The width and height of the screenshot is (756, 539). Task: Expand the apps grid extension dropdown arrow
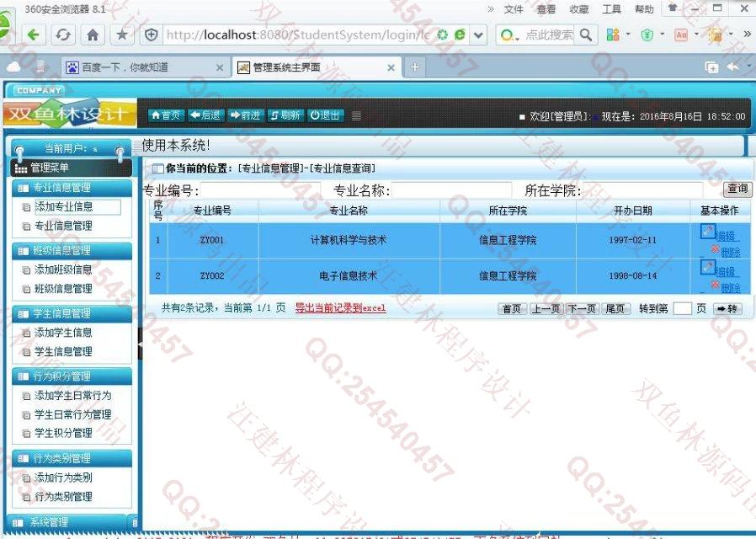click(x=628, y=35)
